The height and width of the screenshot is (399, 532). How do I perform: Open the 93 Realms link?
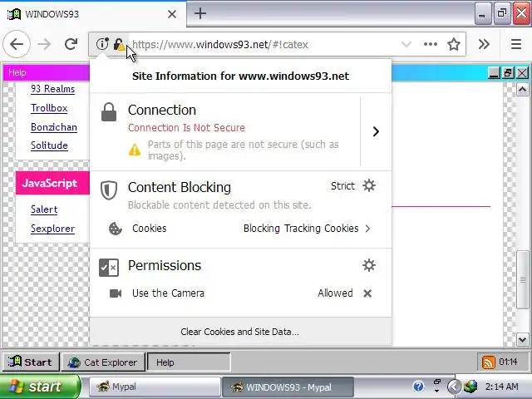52,89
